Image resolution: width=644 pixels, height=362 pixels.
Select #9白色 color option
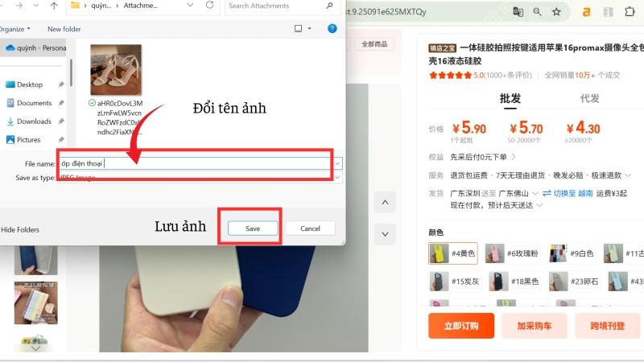coord(572,253)
